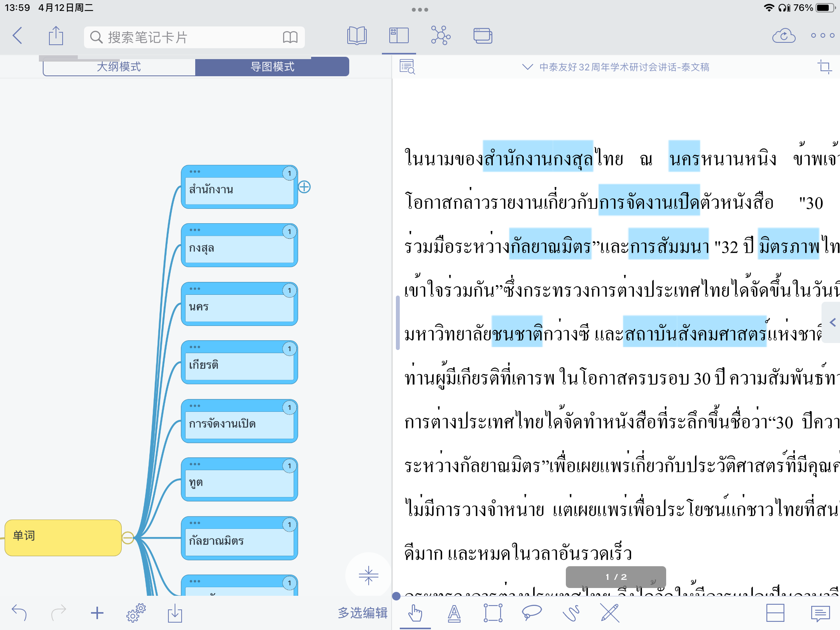Select the กัลยาณมิตร node card
840x630 pixels.
pyautogui.click(x=240, y=538)
